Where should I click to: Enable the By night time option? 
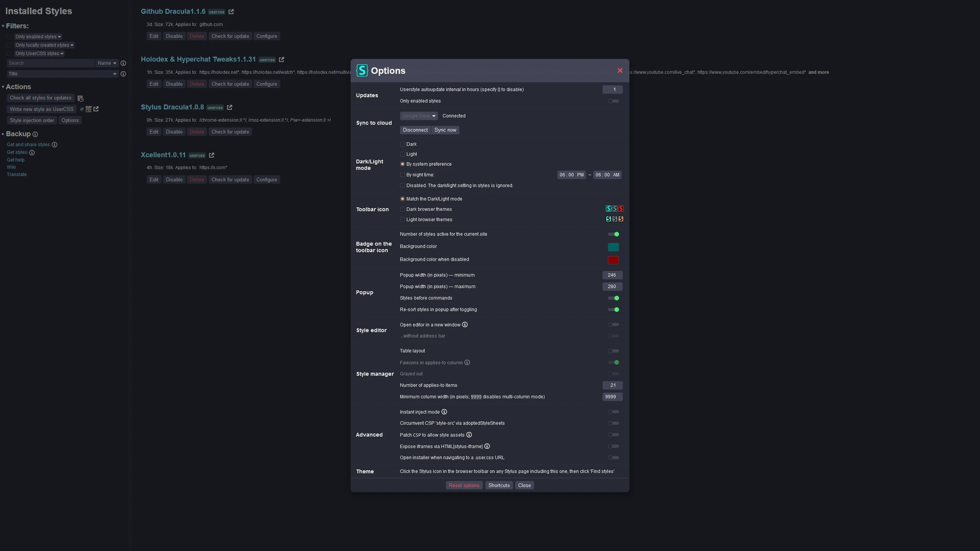[x=402, y=175]
